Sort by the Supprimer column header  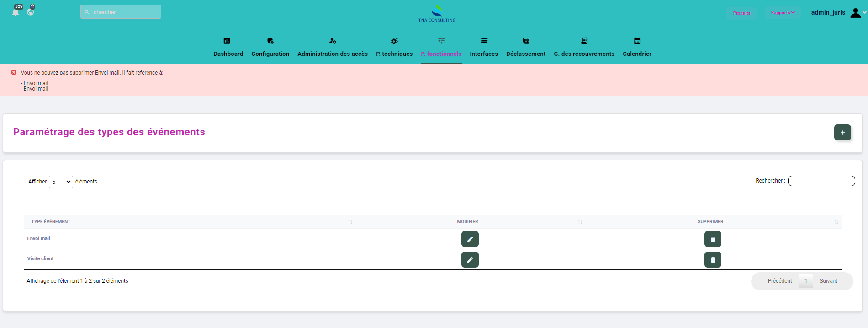(710, 222)
